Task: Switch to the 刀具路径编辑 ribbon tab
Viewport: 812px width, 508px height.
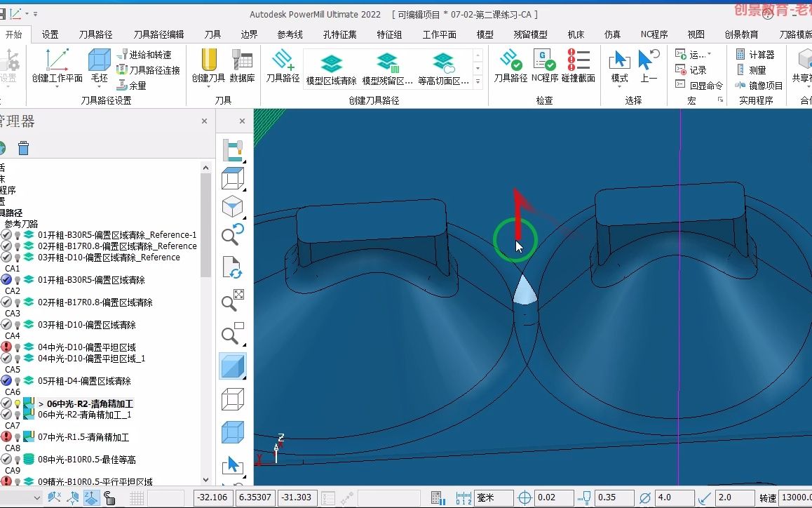Action: click(158, 34)
